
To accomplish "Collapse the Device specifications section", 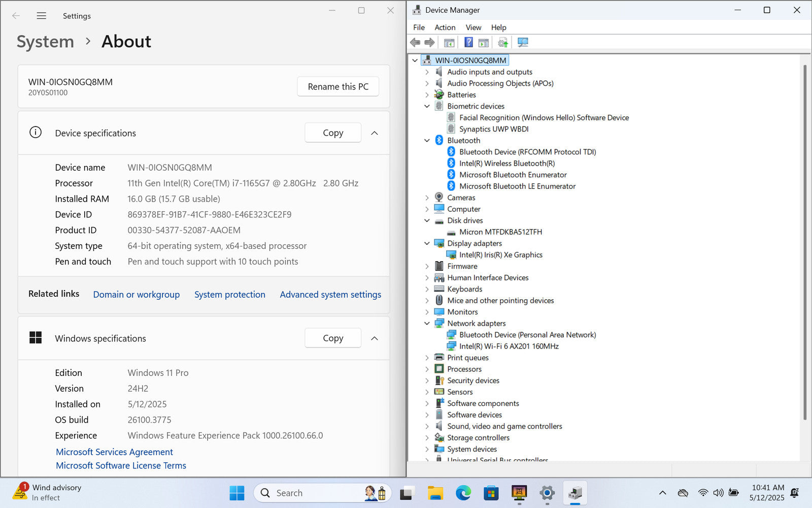I will coord(375,133).
